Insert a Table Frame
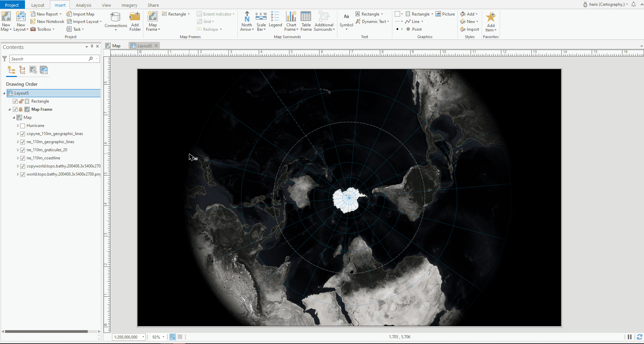Image resolution: width=644 pixels, height=344 pixels. [x=306, y=21]
